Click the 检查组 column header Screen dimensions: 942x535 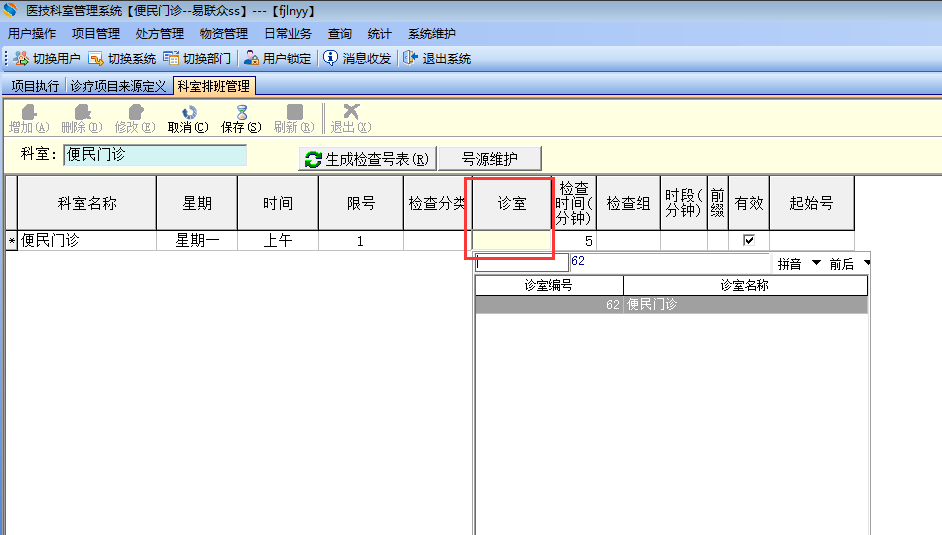628,203
